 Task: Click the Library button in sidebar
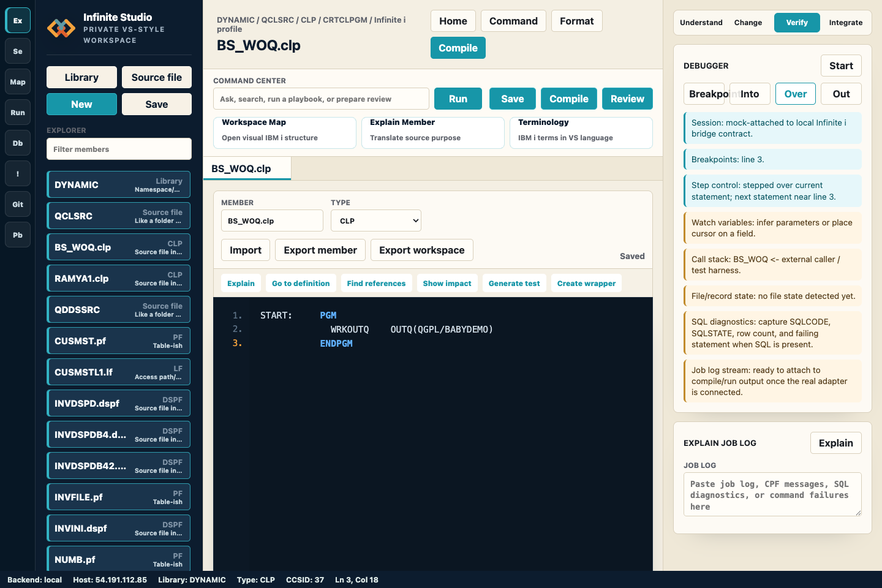coord(81,77)
